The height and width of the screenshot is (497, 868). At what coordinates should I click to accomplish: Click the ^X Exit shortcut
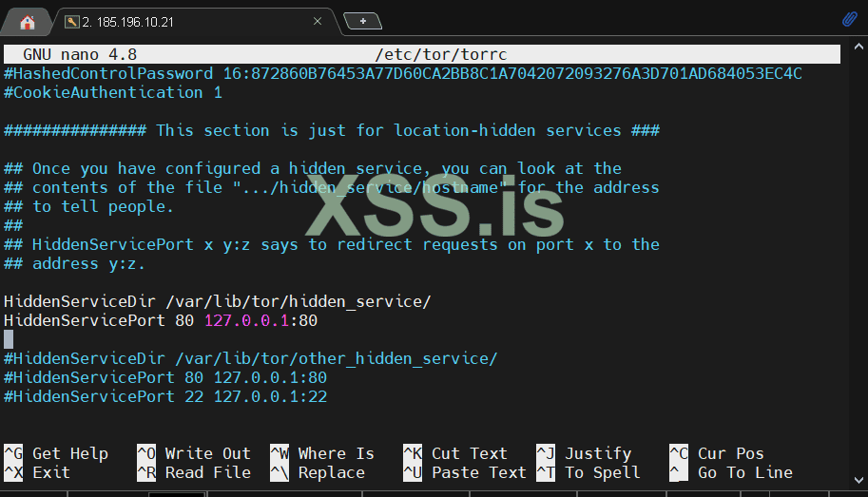tap(37, 472)
